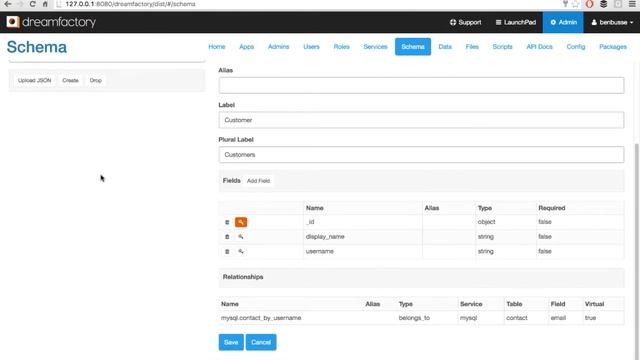The image size is (640, 360).
Task: Click the _id field name
Action: (x=310, y=222)
